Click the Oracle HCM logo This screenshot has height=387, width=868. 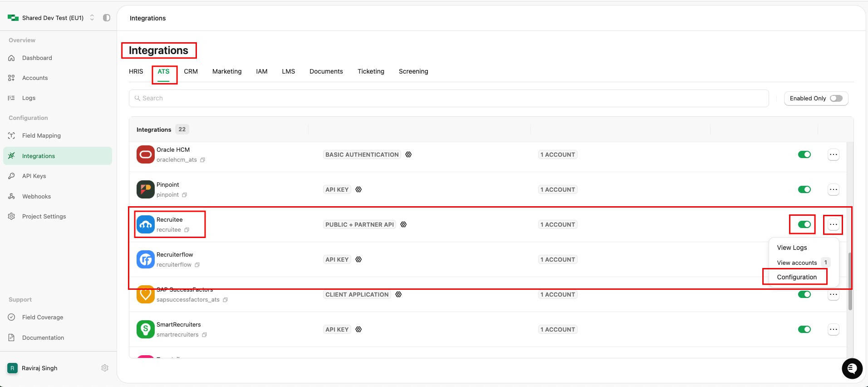[146, 154]
